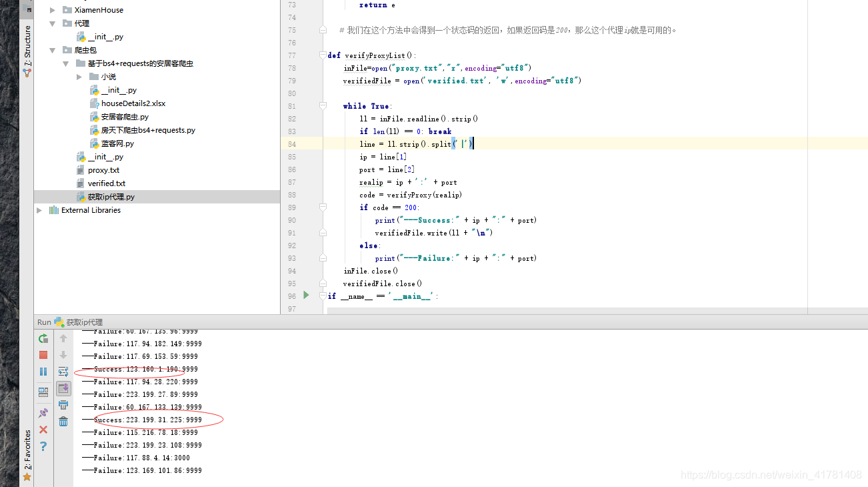This screenshot has height=487, width=868.
Task: Click green run gutter arrow at line 96
Action: 306,295
